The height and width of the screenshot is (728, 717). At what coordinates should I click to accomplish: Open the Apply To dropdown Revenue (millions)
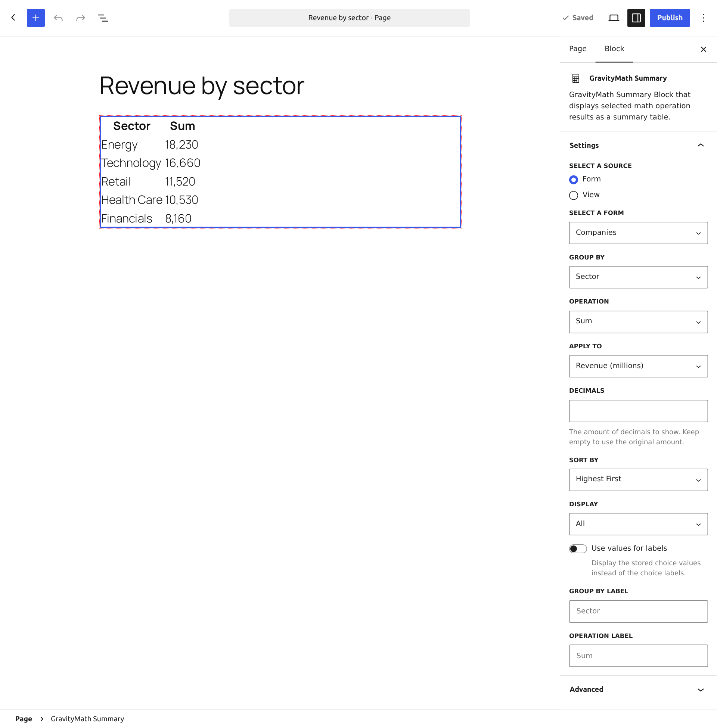click(x=638, y=366)
